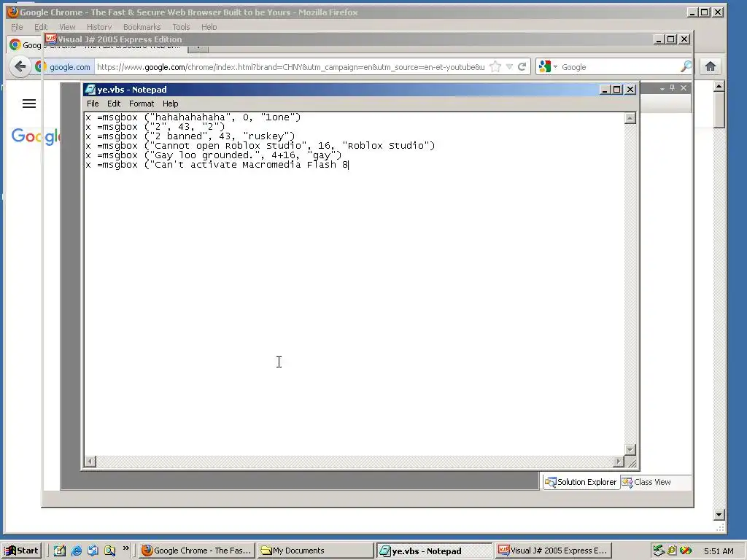Click the Firefox page scrollbar up arrow
Viewport: 747px width, 560px height.
[x=719, y=86]
